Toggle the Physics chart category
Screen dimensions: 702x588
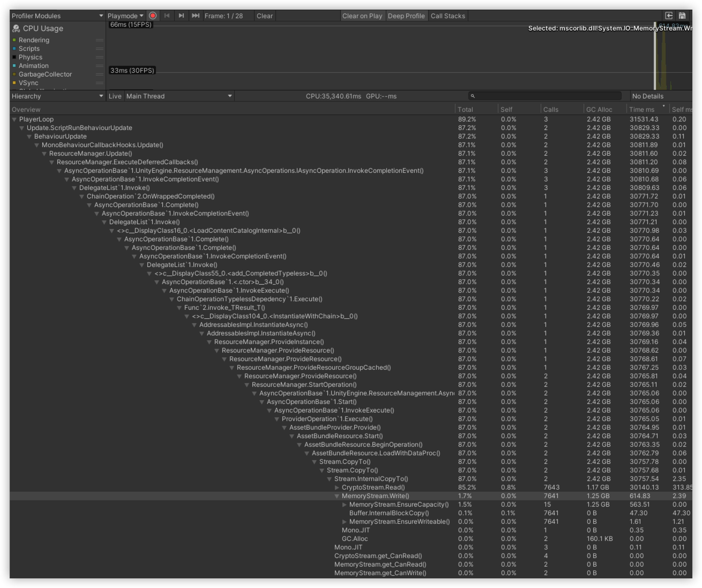tap(14, 57)
